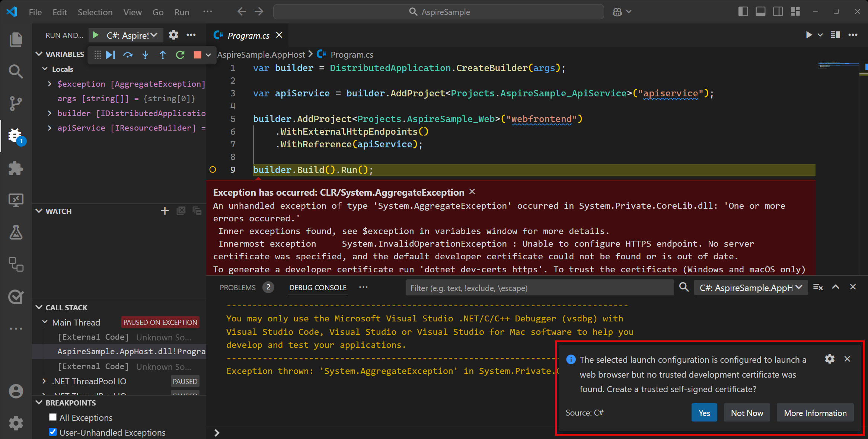Stop debugging with the red square
Screen dimensions: 868x439
coord(197,55)
